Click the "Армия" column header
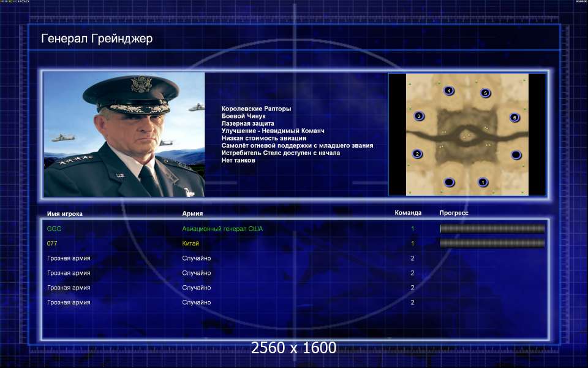This screenshot has width=588, height=368. [192, 213]
